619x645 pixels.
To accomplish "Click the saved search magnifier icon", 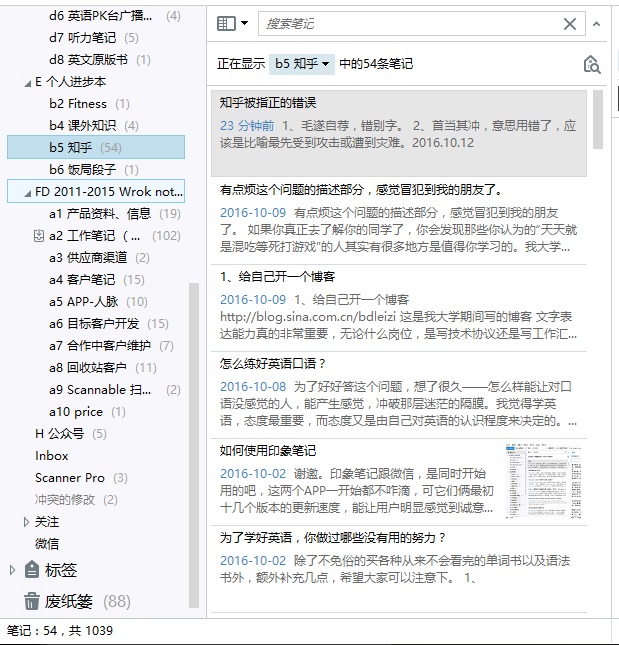I will coord(592,64).
